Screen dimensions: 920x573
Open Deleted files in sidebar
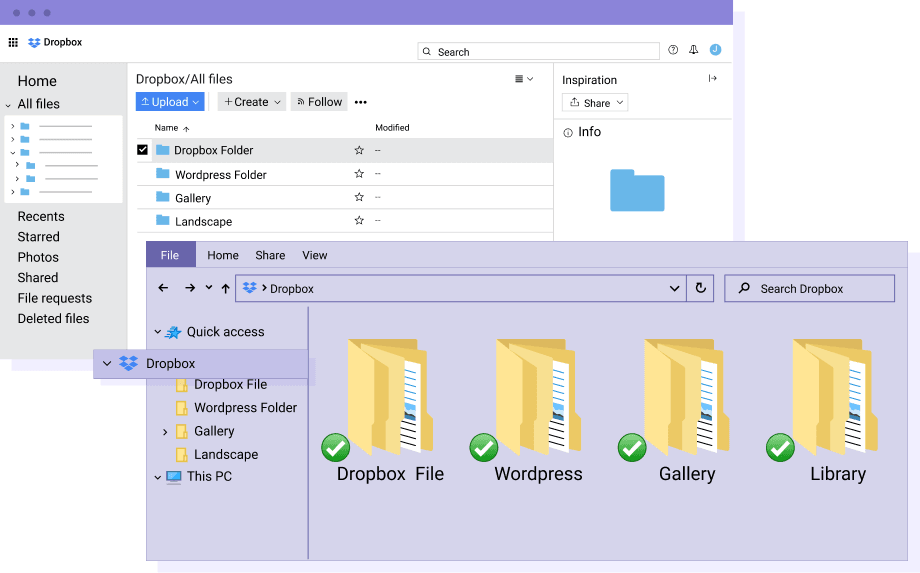53,319
